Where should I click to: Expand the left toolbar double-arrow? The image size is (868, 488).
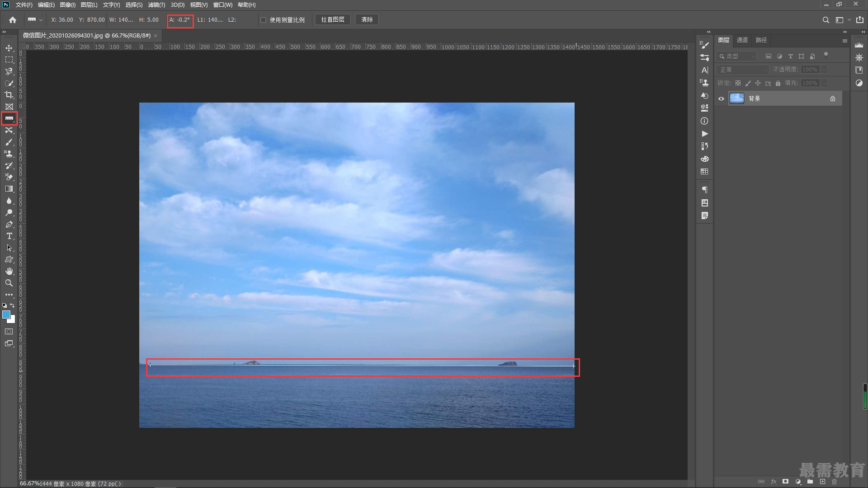coord(4,32)
